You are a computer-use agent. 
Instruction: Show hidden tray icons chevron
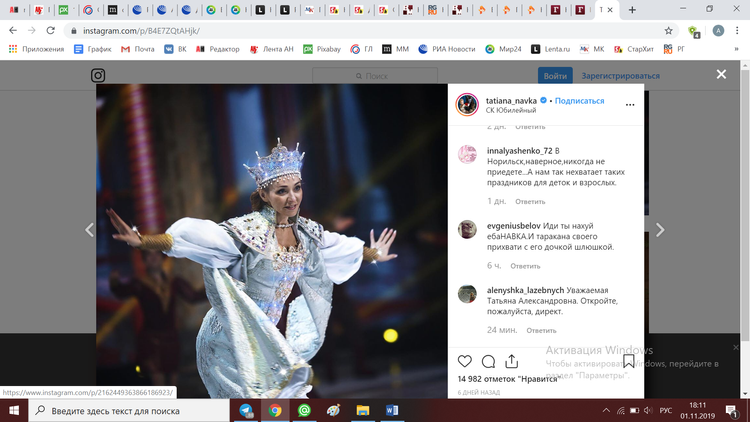pos(606,411)
